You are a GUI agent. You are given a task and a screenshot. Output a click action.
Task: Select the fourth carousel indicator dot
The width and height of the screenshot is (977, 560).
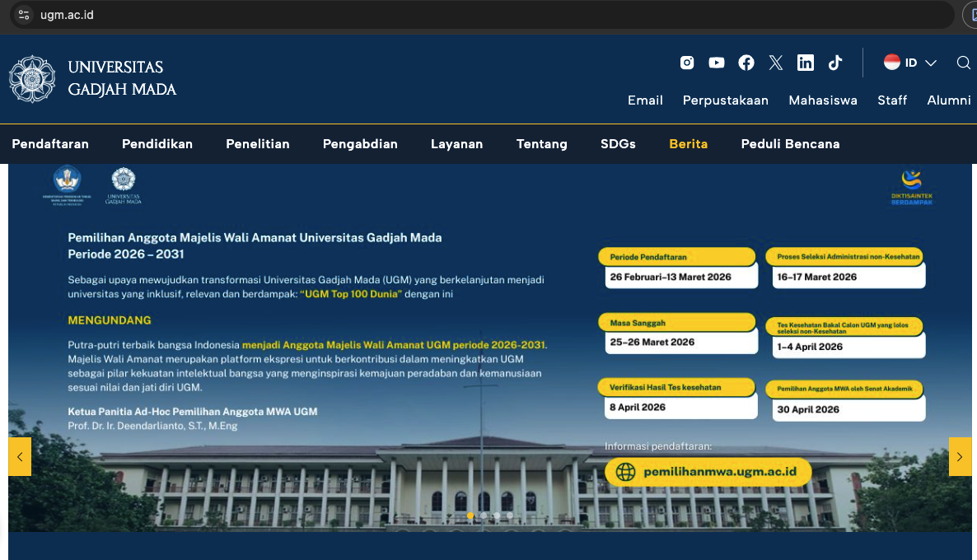tap(509, 516)
